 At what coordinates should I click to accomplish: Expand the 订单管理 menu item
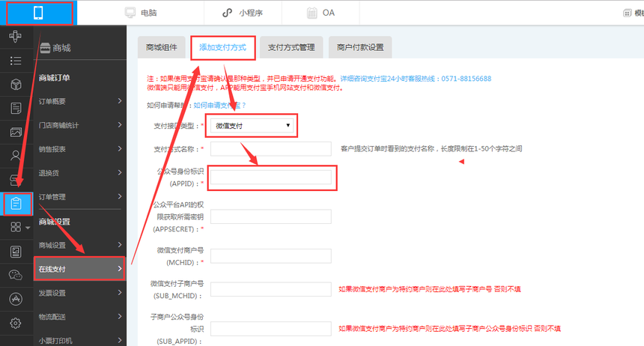pyautogui.click(x=80, y=197)
